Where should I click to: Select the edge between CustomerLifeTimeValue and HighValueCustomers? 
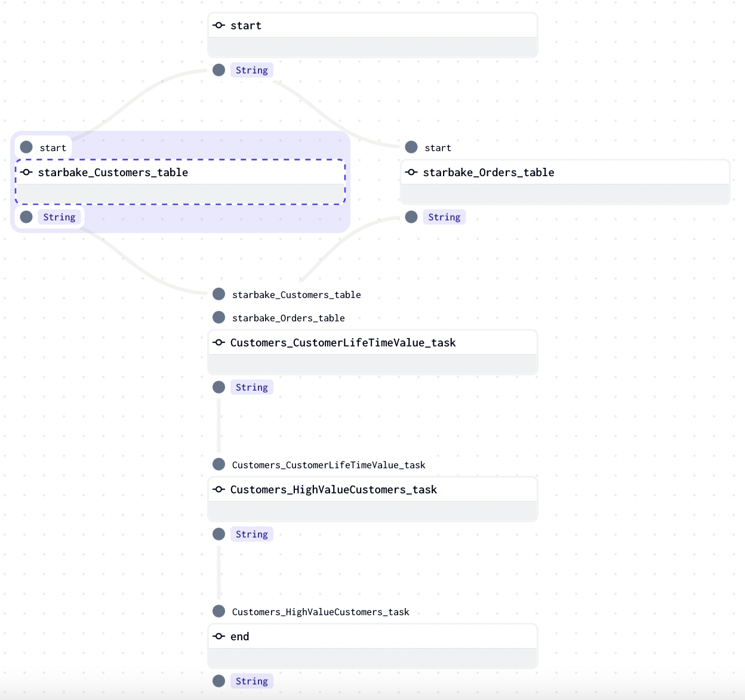pos(219,425)
